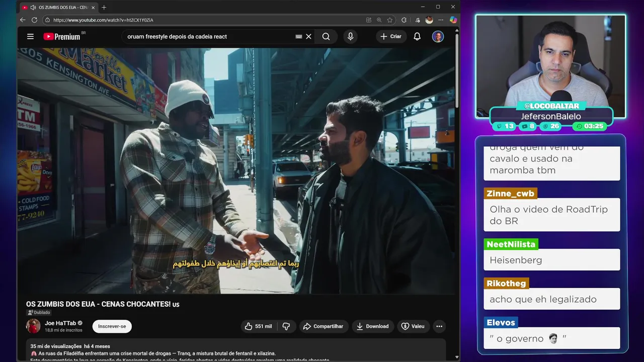Open more actions three-dot menu
Screen dimensions: 644x362
439,326
